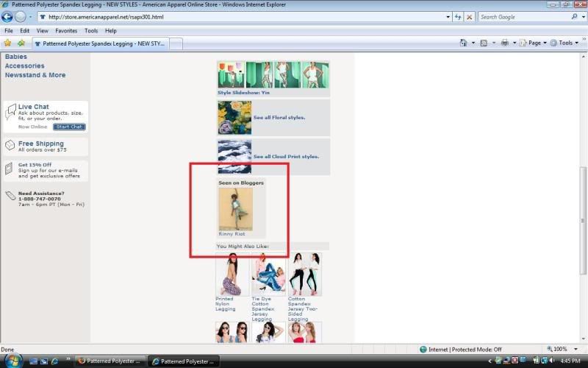Image resolution: width=588 pixels, height=368 pixels.
Task: Click the RSS feeds icon
Action: (484, 43)
